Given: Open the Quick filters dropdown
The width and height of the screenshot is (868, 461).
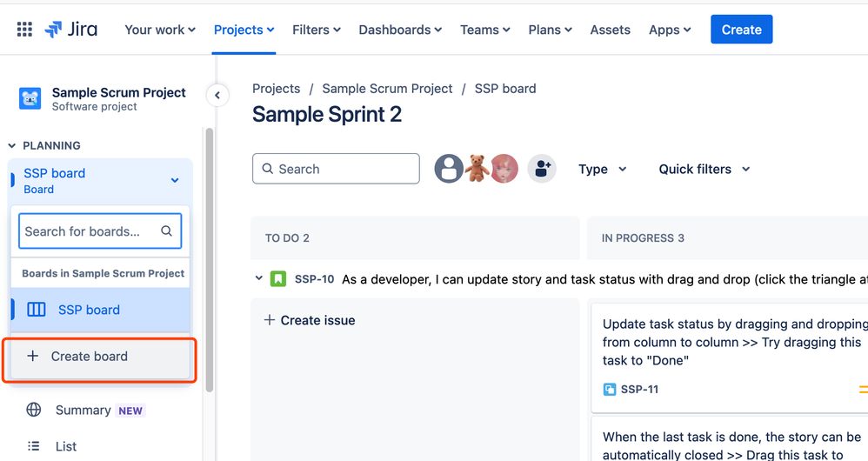Looking at the screenshot, I should coord(704,170).
